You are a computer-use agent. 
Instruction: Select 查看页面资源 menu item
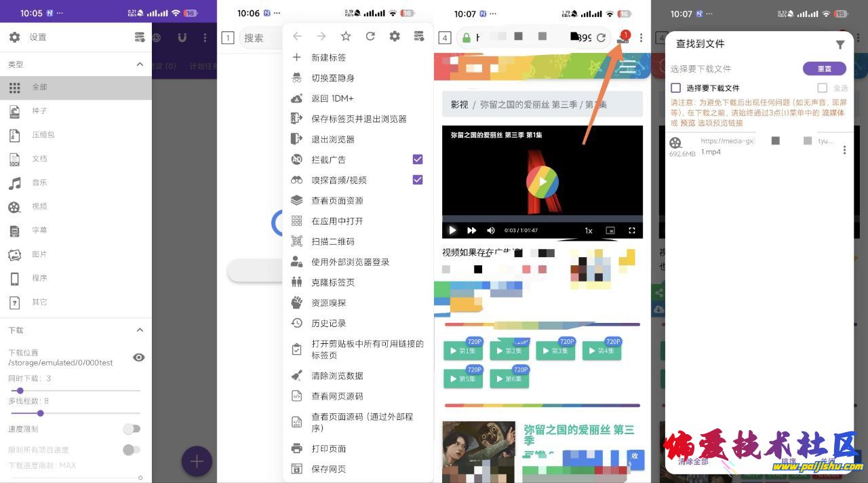click(x=337, y=201)
